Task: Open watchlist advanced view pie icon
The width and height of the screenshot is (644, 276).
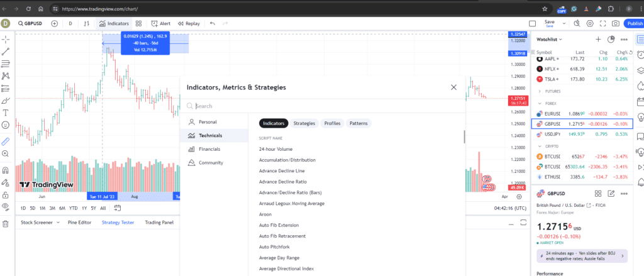Action: [x=611, y=40]
